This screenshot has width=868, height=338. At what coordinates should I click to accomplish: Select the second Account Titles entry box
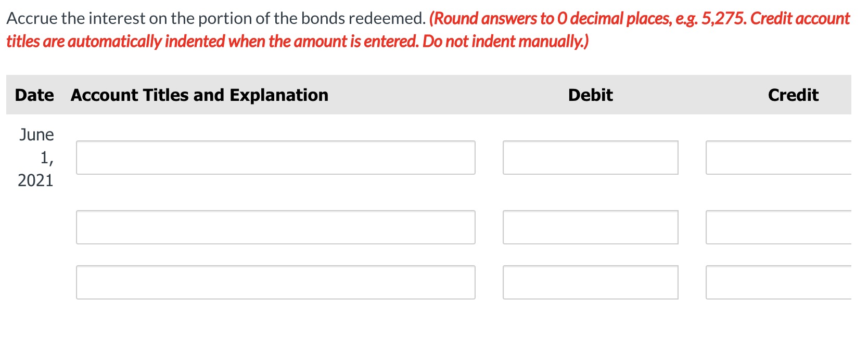[275, 227]
